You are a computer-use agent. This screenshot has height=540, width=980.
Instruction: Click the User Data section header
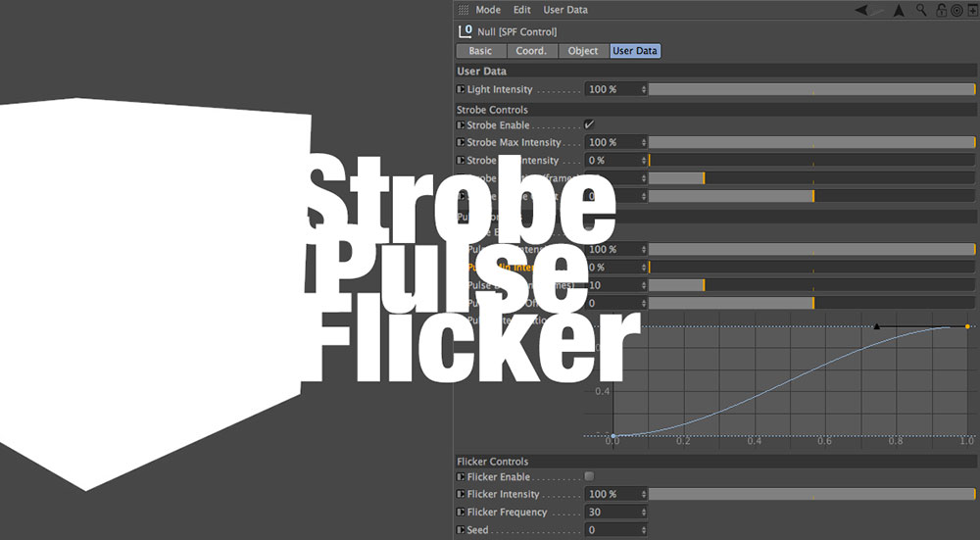pos(716,72)
